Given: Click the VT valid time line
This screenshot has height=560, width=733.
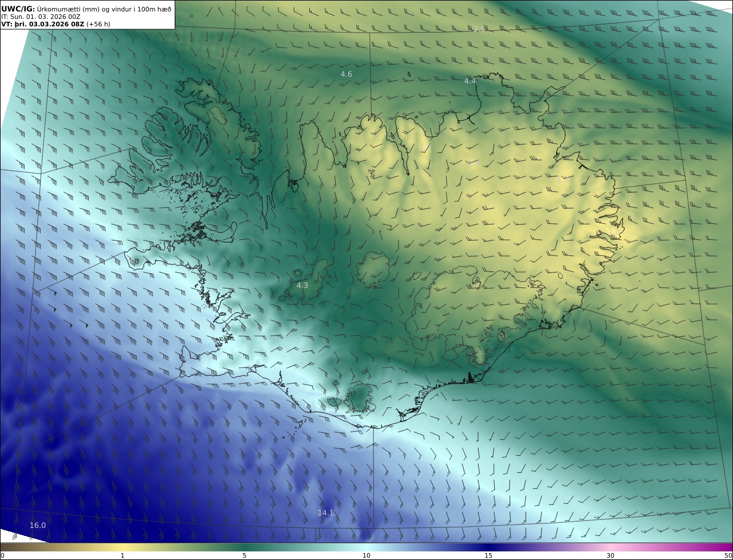Looking at the screenshot, I should coord(56,24).
